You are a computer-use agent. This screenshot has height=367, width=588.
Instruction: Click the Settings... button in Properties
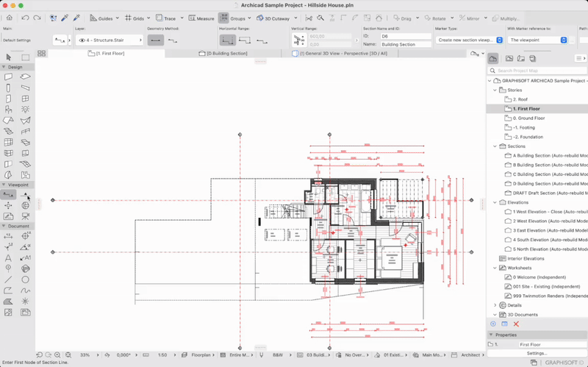pyautogui.click(x=537, y=354)
